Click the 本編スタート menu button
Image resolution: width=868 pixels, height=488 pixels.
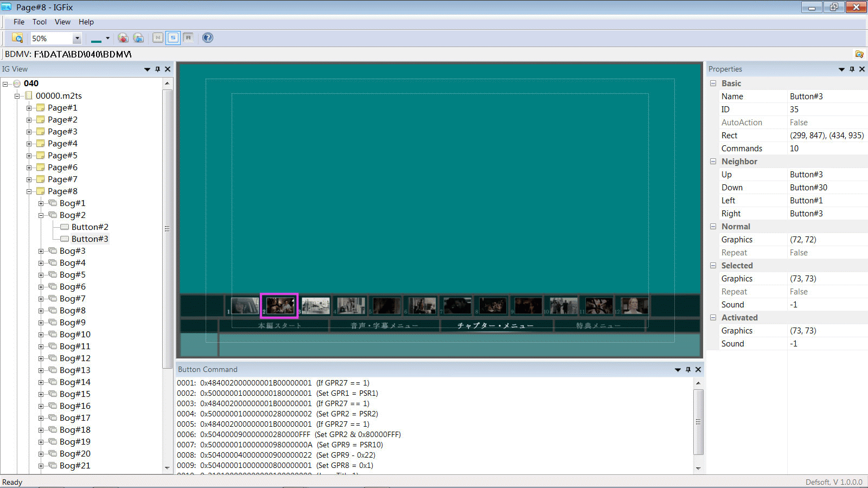tap(279, 326)
